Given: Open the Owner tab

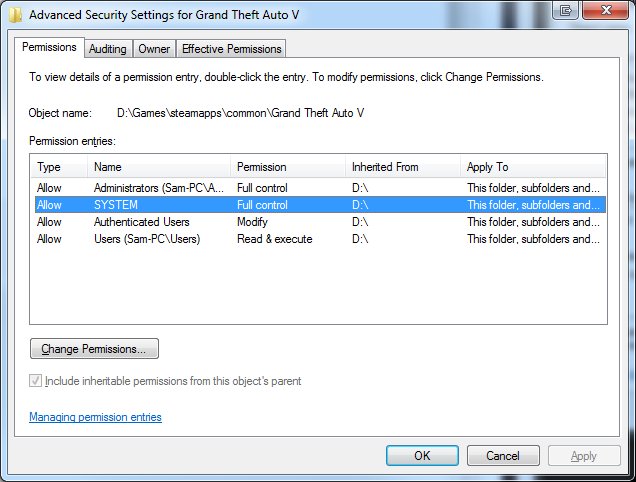Looking at the screenshot, I should click(x=154, y=48).
